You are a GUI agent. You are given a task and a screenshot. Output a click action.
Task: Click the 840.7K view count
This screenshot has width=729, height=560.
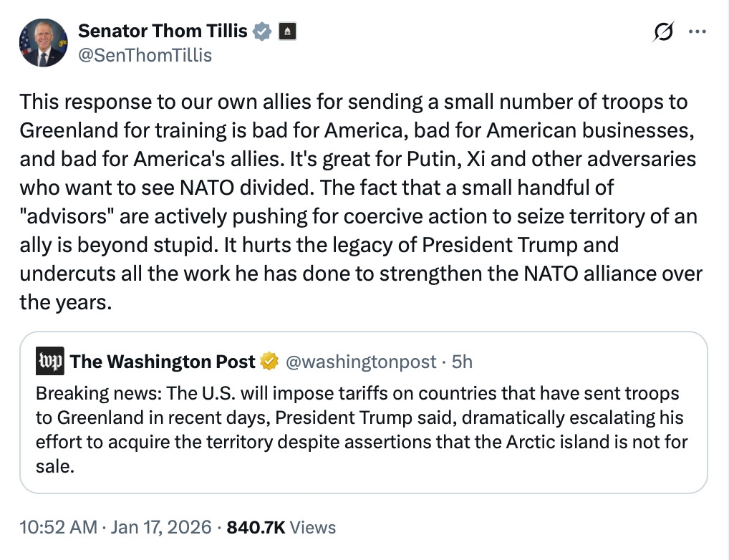point(256,528)
